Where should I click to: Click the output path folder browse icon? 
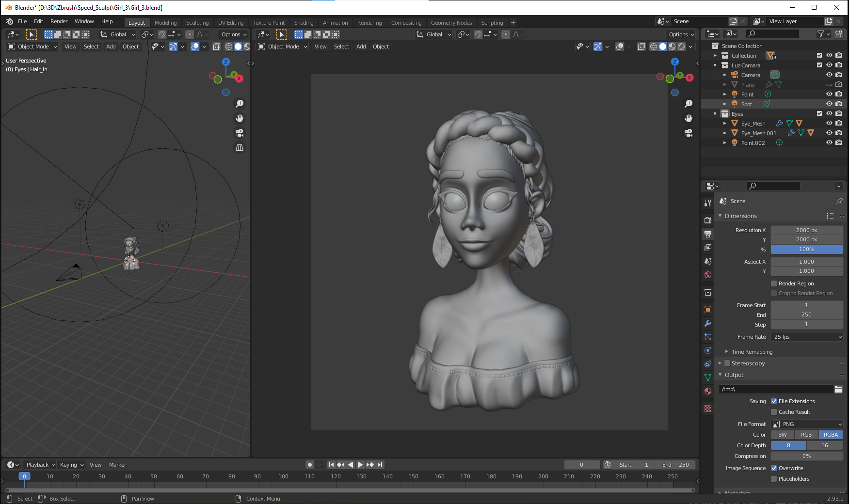coord(838,389)
